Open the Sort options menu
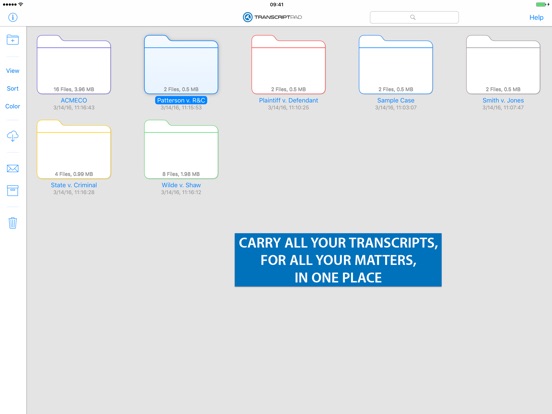Image resolution: width=552 pixels, height=414 pixels. pyautogui.click(x=13, y=88)
